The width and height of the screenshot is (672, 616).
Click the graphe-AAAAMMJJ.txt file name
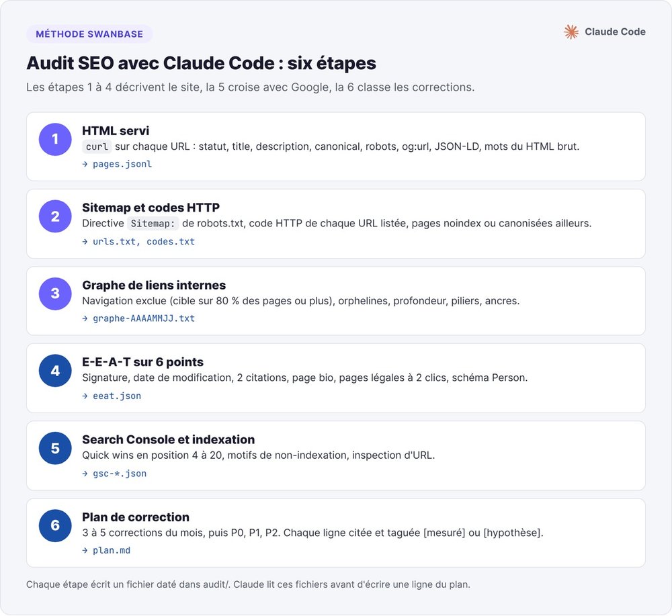coord(144,318)
